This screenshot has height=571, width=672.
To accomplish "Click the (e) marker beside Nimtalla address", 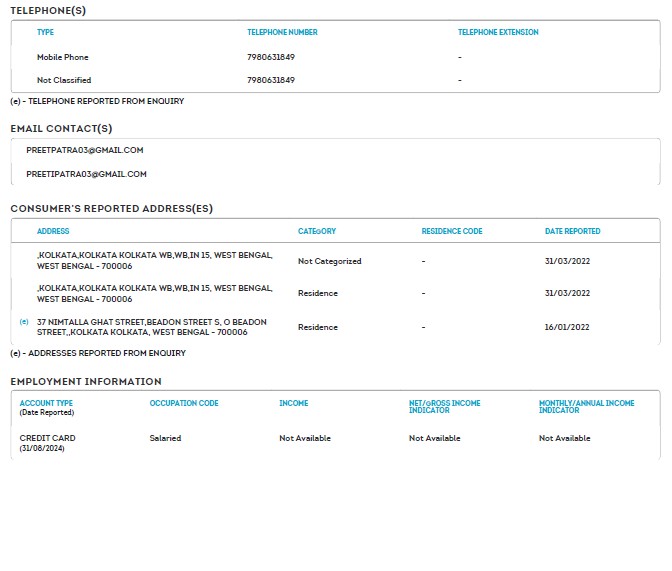I will (24, 322).
